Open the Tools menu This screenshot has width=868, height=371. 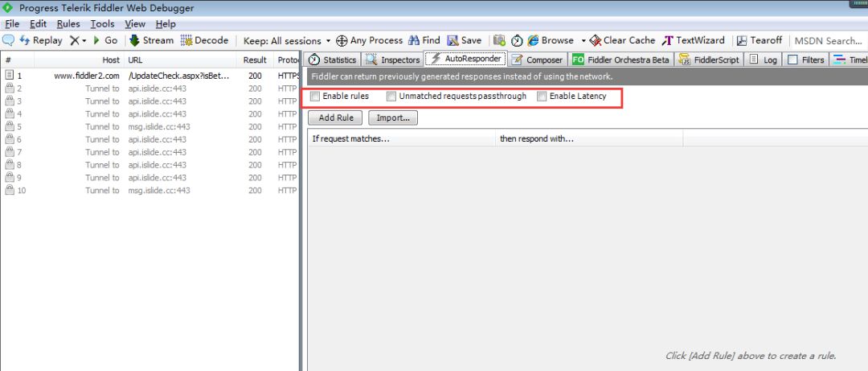(x=102, y=24)
